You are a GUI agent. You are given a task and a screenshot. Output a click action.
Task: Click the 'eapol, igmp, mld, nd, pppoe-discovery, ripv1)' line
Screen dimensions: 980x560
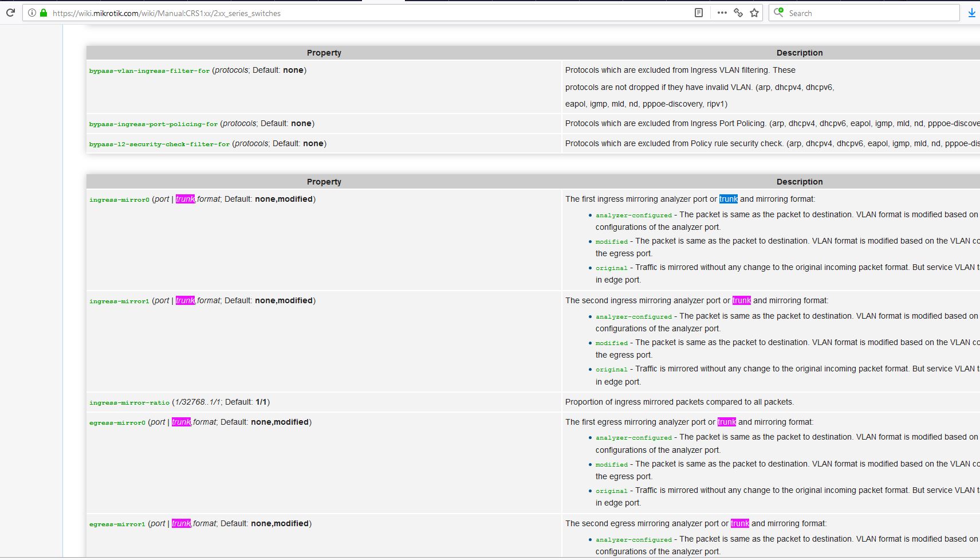click(x=646, y=104)
